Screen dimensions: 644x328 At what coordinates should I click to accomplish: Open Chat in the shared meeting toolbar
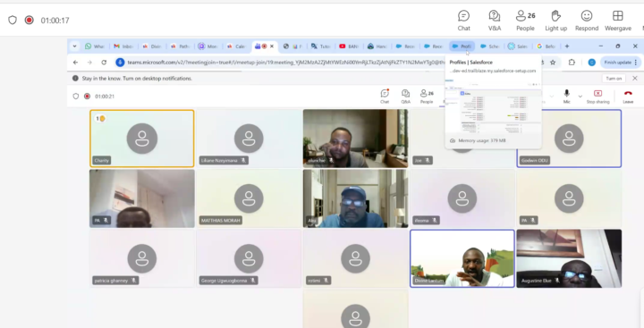[385, 97]
